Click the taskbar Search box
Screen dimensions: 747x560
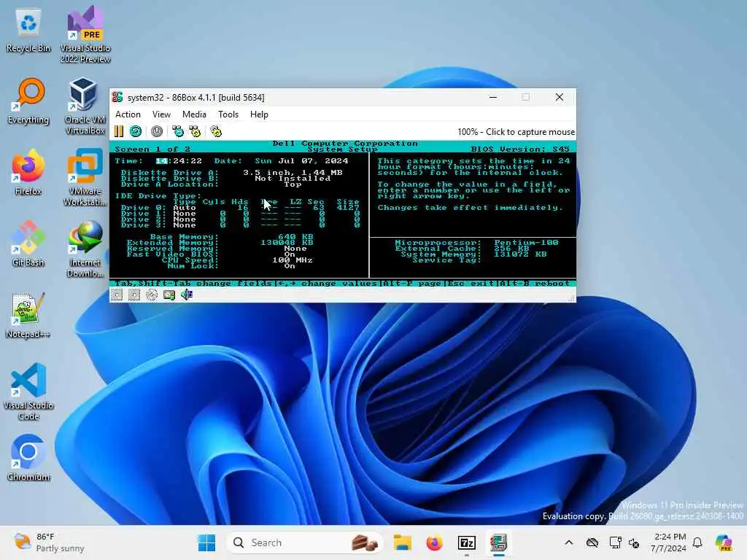305,542
